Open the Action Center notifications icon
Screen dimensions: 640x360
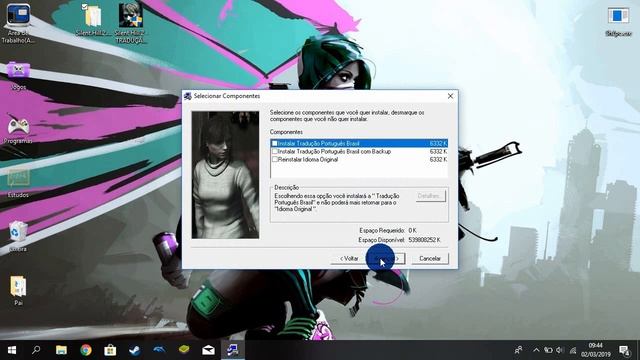[624, 350]
